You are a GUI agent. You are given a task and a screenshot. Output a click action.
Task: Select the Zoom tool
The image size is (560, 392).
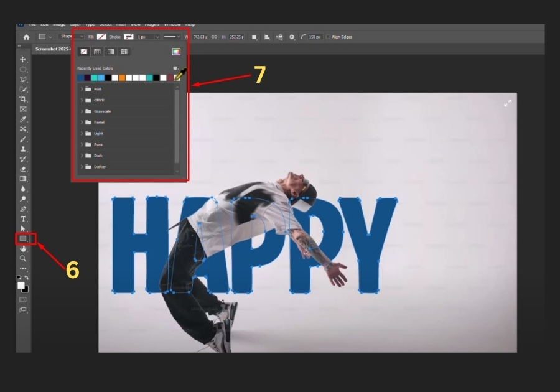tap(23, 258)
